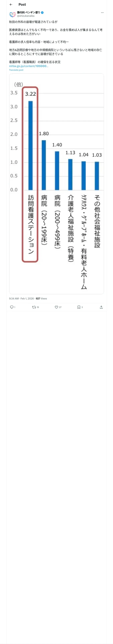This screenshot has width=113, height=644.
Task: Click the Post header title
Action: 22,5
